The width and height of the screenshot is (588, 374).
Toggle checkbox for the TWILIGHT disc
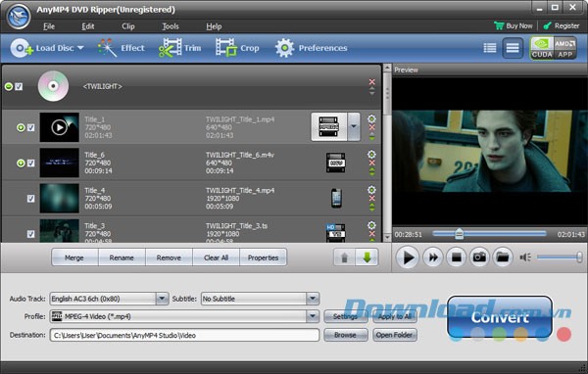point(19,86)
